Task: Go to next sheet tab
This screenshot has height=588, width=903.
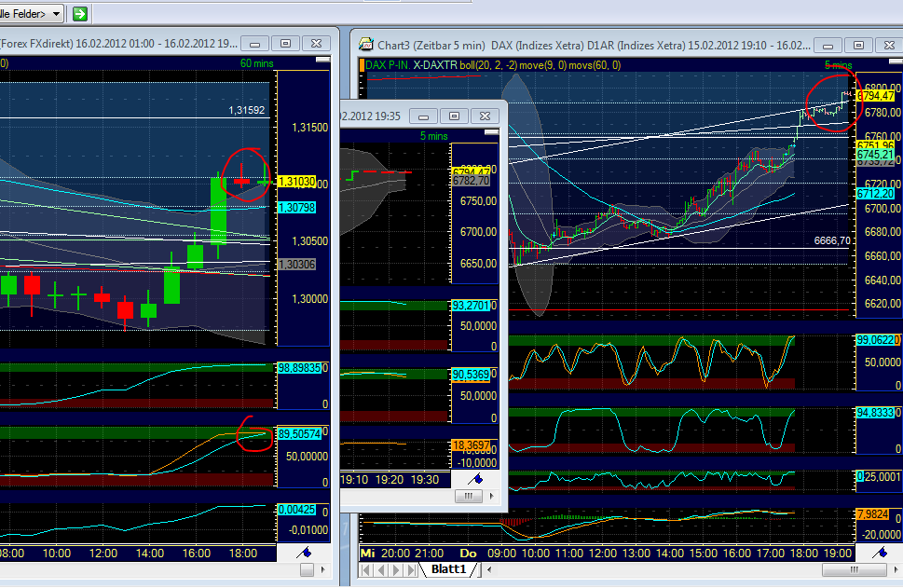Action: (396, 570)
